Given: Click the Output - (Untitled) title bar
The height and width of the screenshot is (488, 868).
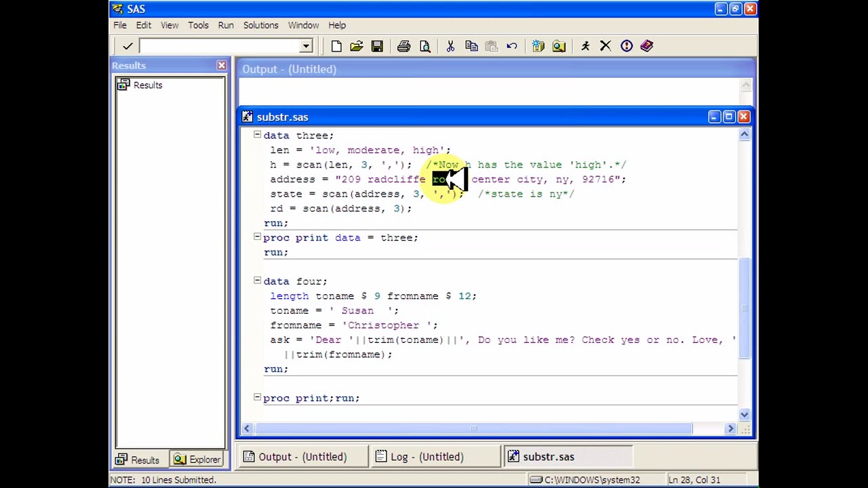Looking at the screenshot, I should pyautogui.click(x=496, y=69).
